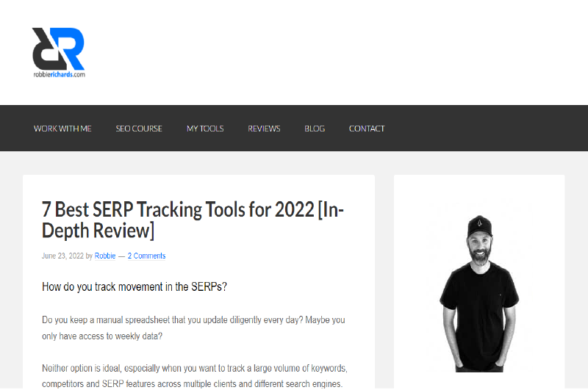The height and width of the screenshot is (390, 588).
Task: Open the Work With Me menu item
Action: tap(62, 129)
